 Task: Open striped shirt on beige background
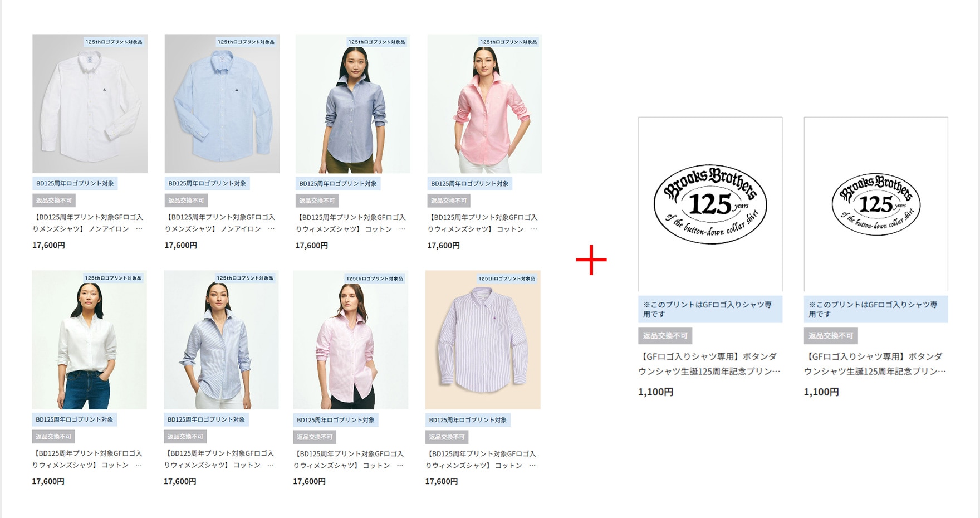(x=483, y=340)
